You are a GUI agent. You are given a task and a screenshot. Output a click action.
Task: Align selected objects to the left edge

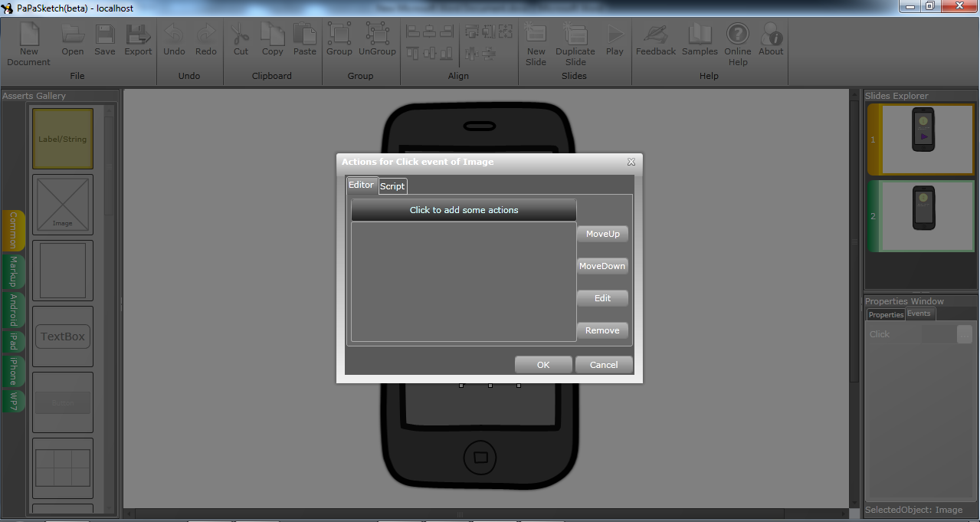click(414, 31)
